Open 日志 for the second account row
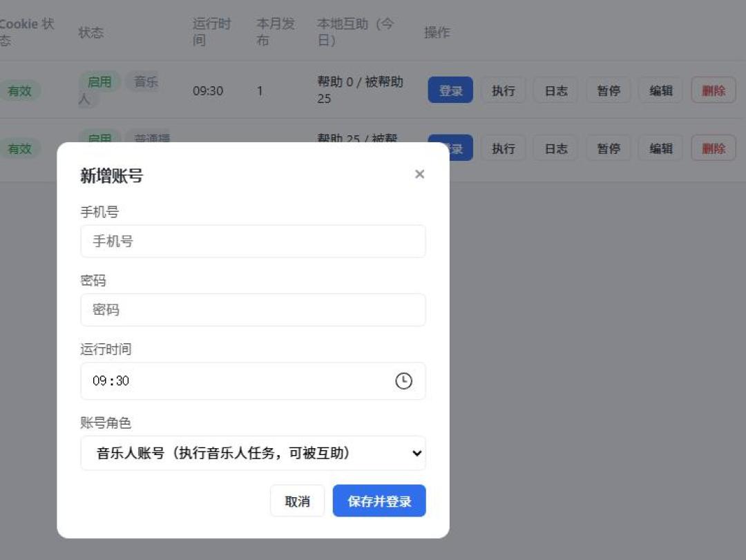 tap(556, 148)
